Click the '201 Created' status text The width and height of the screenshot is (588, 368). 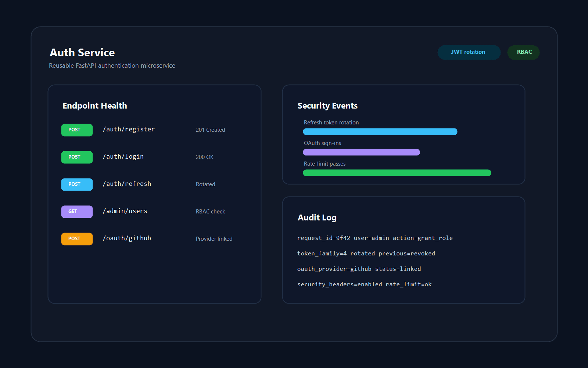point(210,130)
